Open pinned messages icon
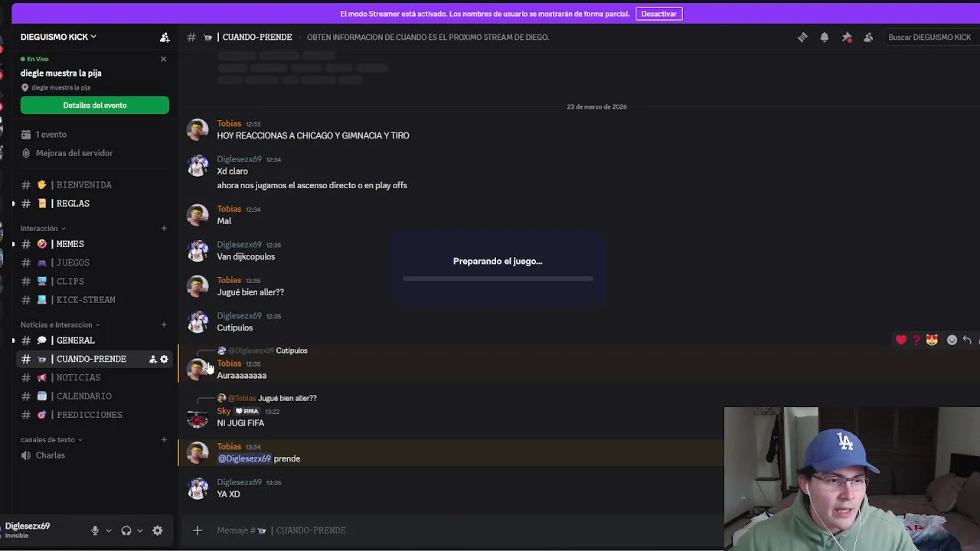Image resolution: width=980 pixels, height=551 pixels. 847,37
